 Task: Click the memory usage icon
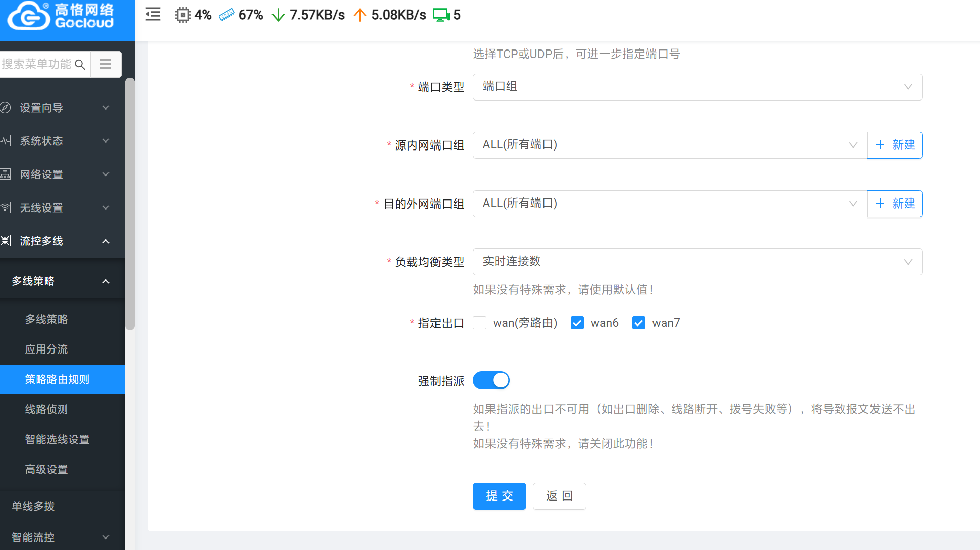[x=227, y=15]
